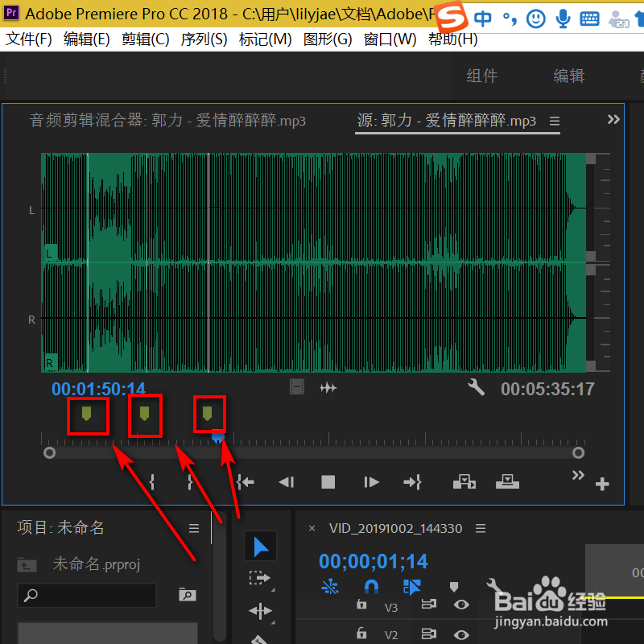644x644 pixels.
Task: Switch to 组件 workspace
Action: 482,76
